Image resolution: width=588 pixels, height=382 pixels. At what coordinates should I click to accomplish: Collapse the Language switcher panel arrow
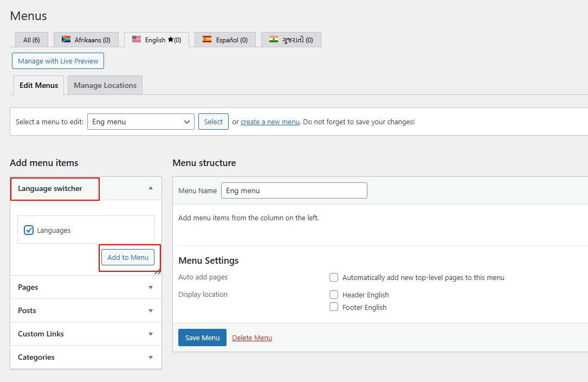(x=151, y=188)
